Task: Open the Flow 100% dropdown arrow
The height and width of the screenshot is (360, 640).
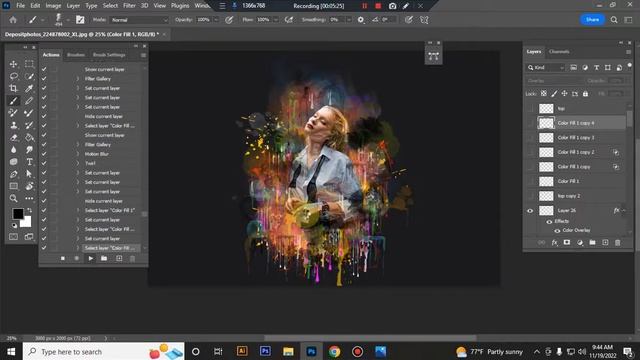Action: [276, 20]
